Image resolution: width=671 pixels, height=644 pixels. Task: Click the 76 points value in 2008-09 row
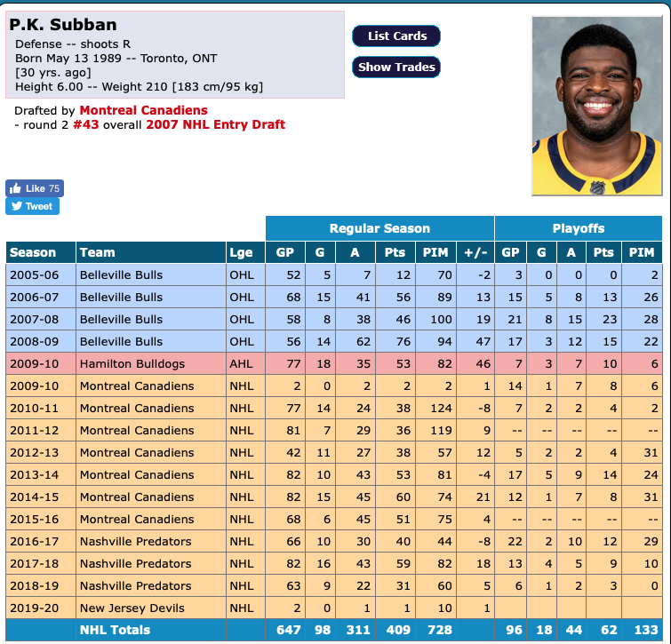(403, 342)
